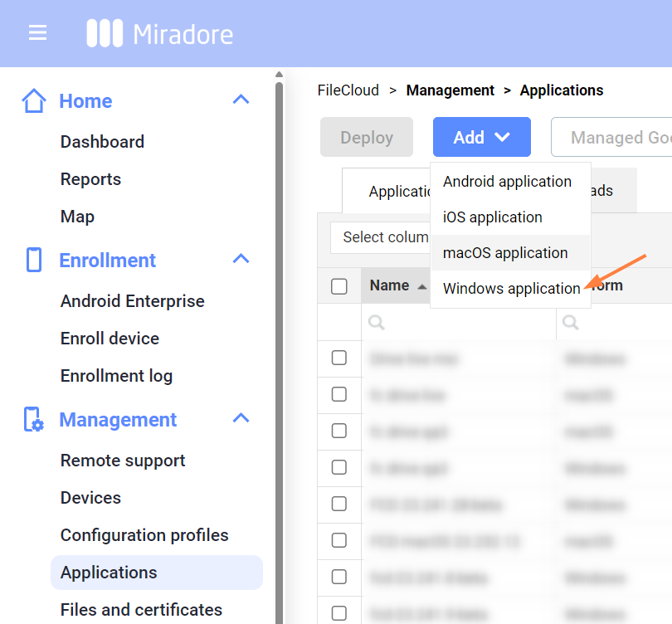672x624 pixels.
Task: Click the blue Add button
Action: (x=481, y=138)
